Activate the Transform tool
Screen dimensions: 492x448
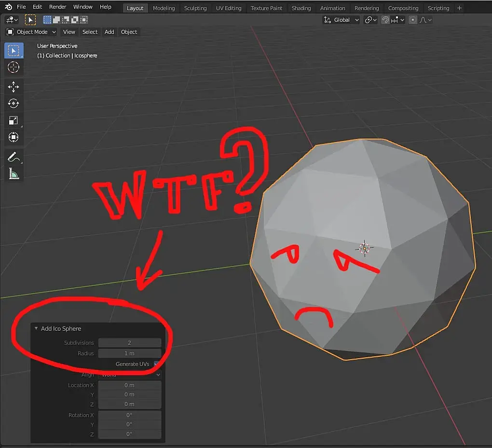pos(14,137)
